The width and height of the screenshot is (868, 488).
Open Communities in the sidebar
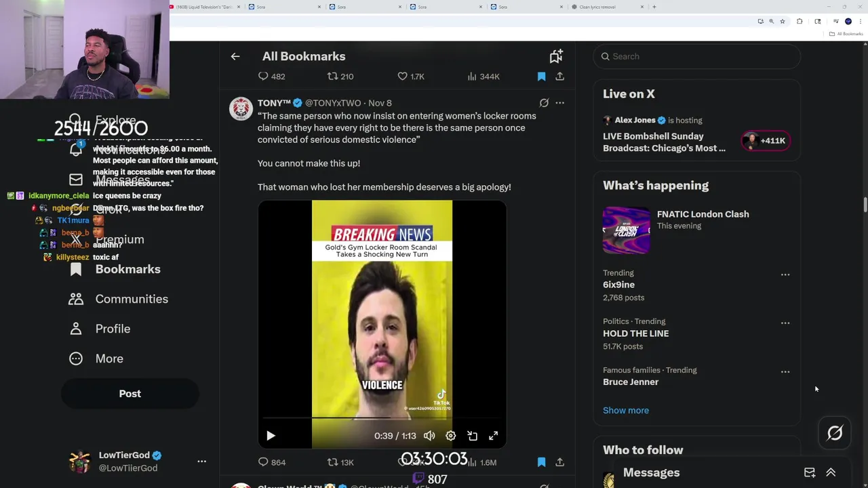click(119, 299)
